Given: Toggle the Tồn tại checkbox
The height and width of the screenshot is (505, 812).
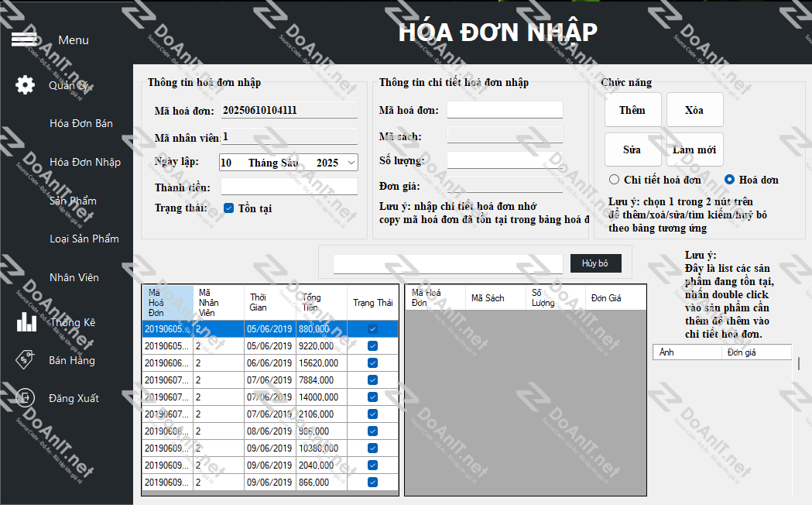Looking at the screenshot, I should pyautogui.click(x=228, y=208).
